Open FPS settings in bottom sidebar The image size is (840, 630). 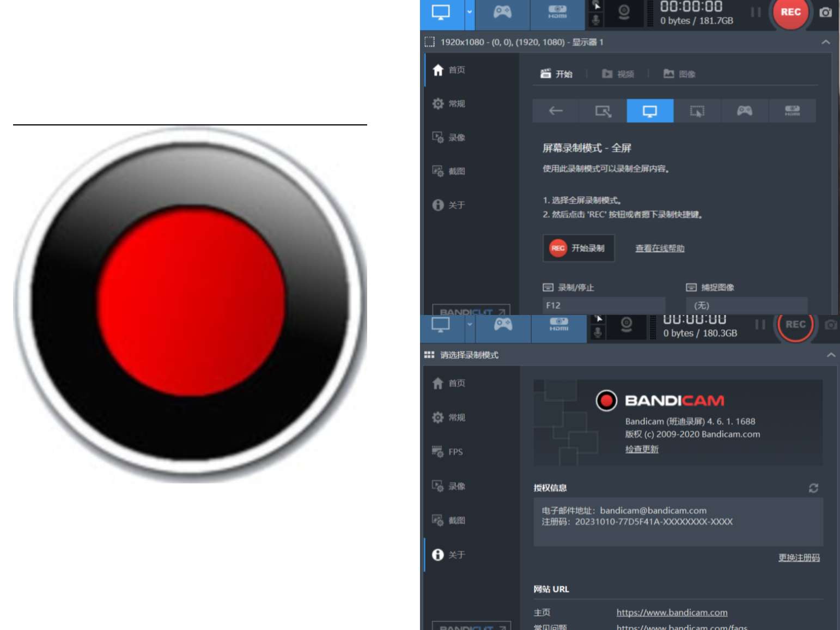pyautogui.click(x=448, y=452)
